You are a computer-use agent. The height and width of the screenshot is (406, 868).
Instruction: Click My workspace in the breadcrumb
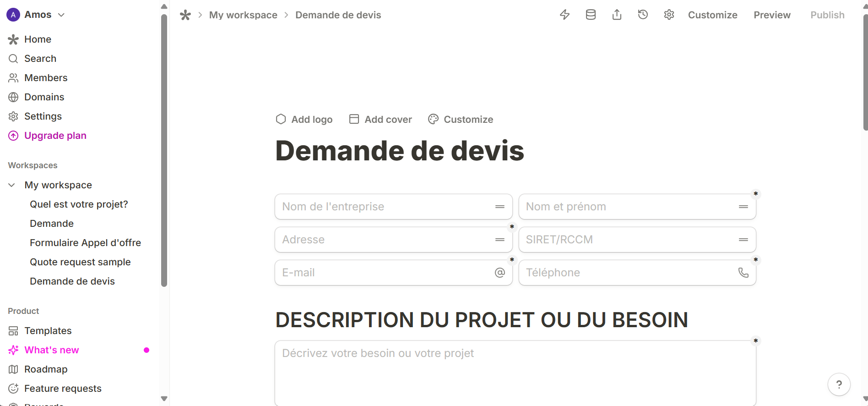tap(243, 15)
